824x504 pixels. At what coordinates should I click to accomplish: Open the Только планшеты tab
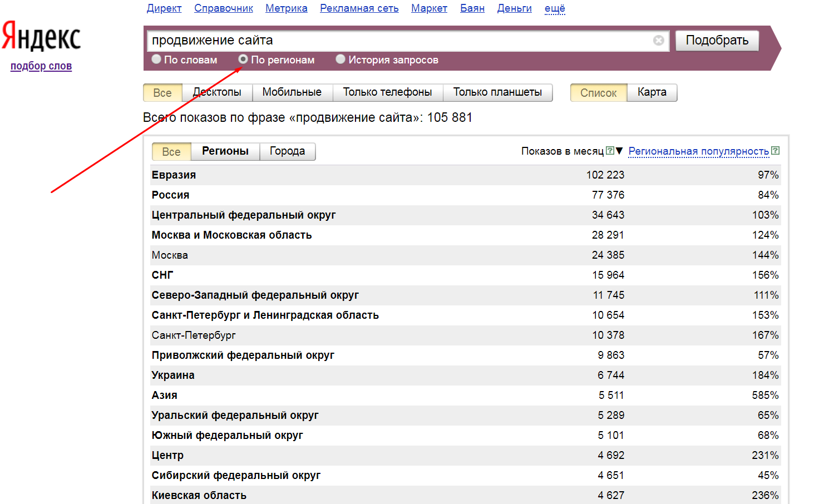point(497,92)
